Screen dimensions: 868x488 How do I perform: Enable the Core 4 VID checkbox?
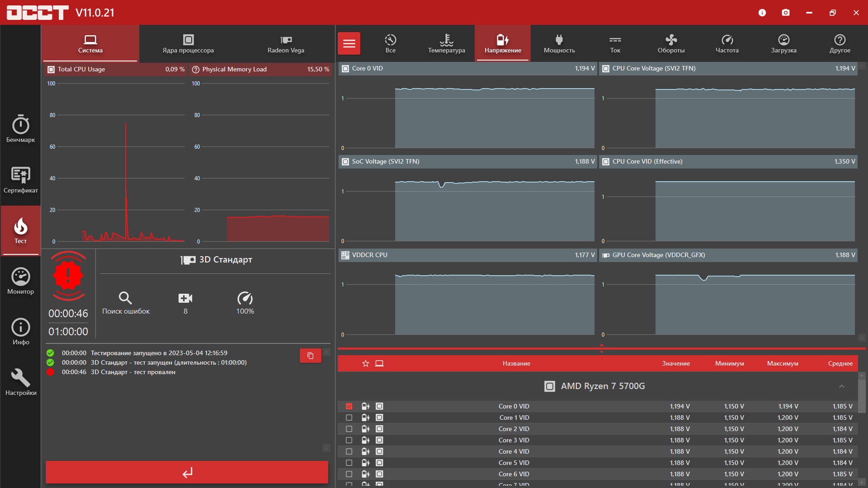(349, 451)
